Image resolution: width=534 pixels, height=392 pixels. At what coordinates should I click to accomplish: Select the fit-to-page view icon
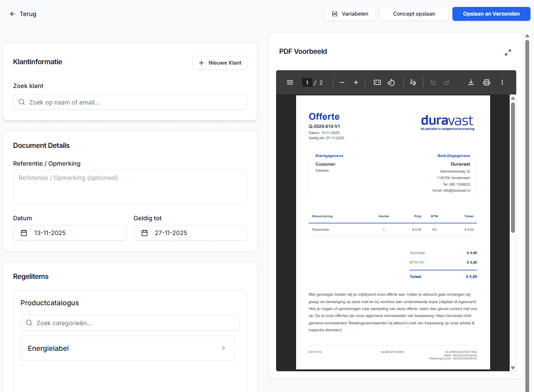(377, 82)
